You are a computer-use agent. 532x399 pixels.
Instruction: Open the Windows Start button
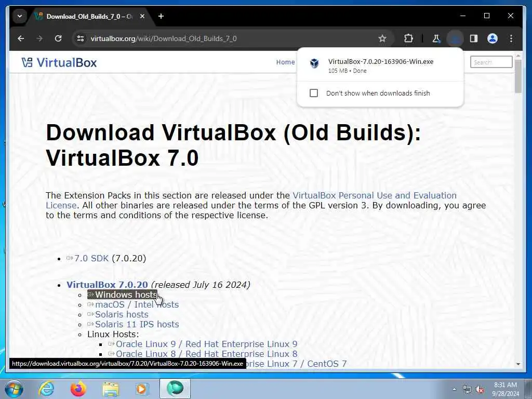(14, 389)
